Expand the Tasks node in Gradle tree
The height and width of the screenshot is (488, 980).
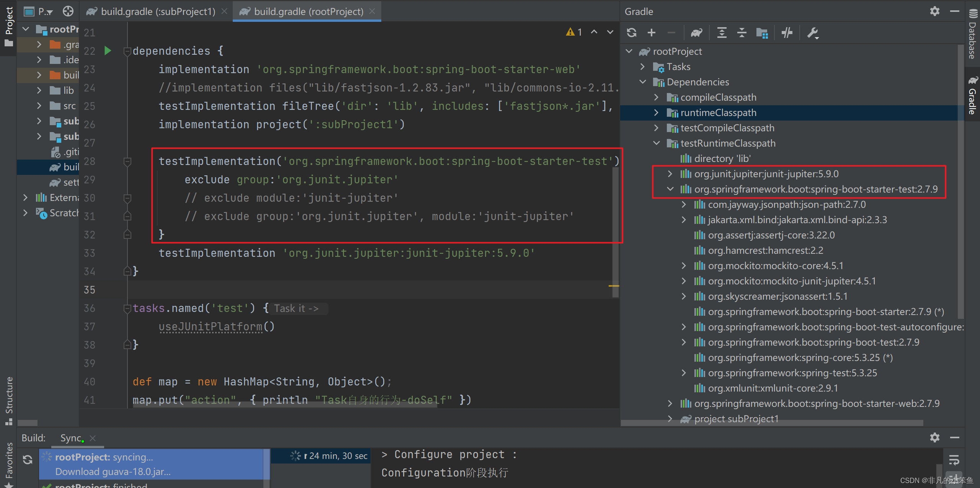(x=642, y=67)
